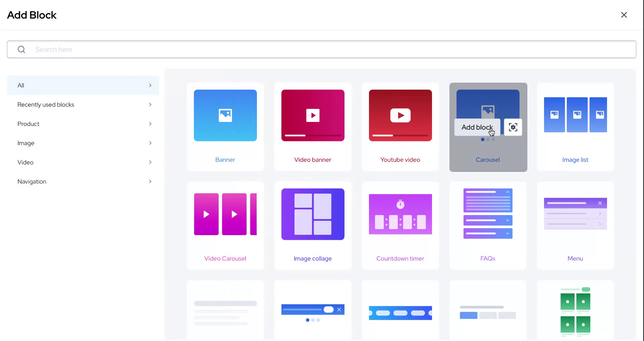Open Recently used blocks category
This screenshot has height=341, width=644.
coord(83,105)
